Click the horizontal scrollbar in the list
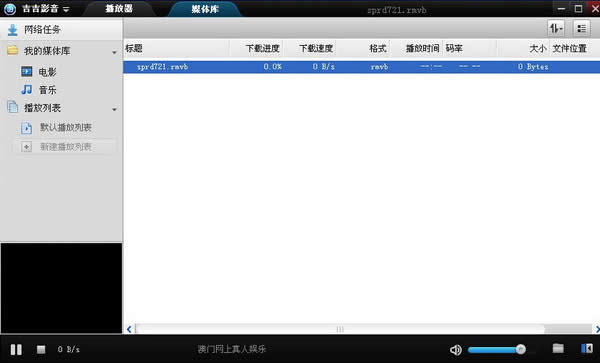The image size is (600, 363). tap(340, 329)
